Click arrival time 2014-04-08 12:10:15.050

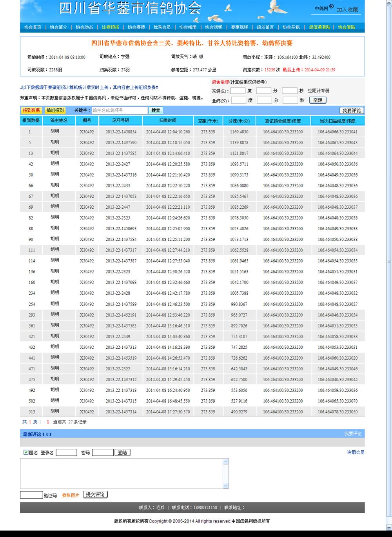point(168,142)
